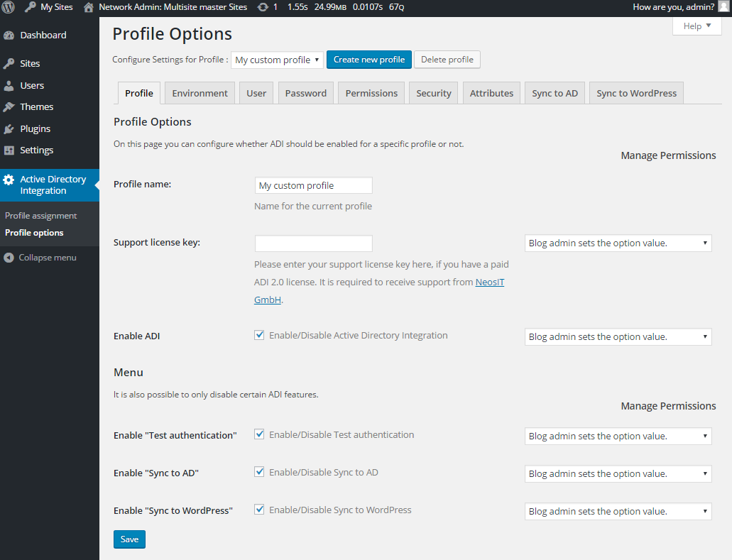Click the WordPress logo icon

click(9, 7)
